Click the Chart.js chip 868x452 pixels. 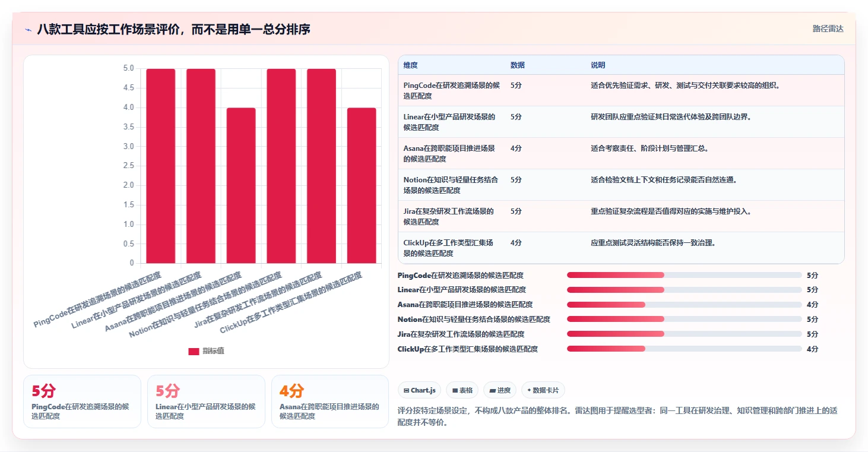(x=419, y=390)
